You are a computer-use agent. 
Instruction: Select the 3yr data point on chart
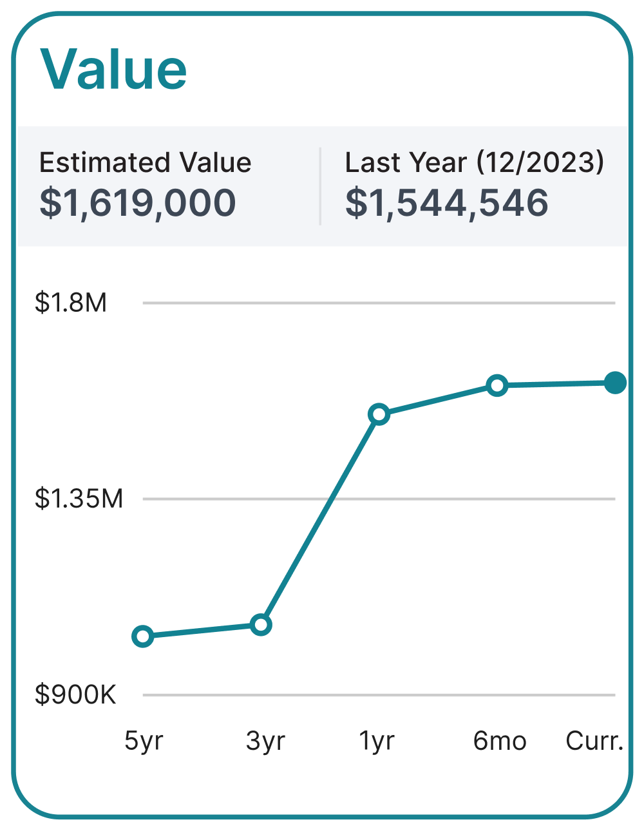pyautogui.click(x=261, y=624)
